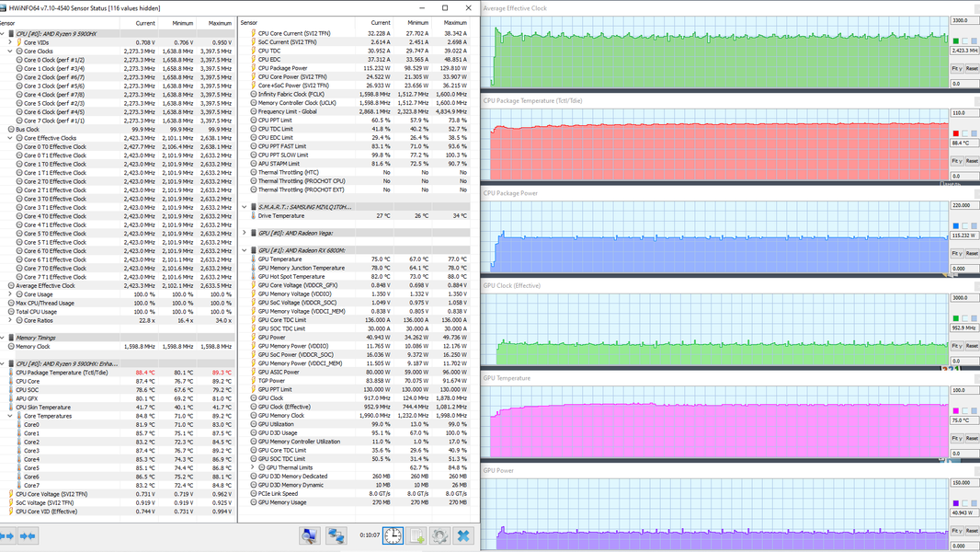
Task: Collapse the CPU [#0]: AMD Ryzen 9 5900HX node
Action: click(3, 34)
